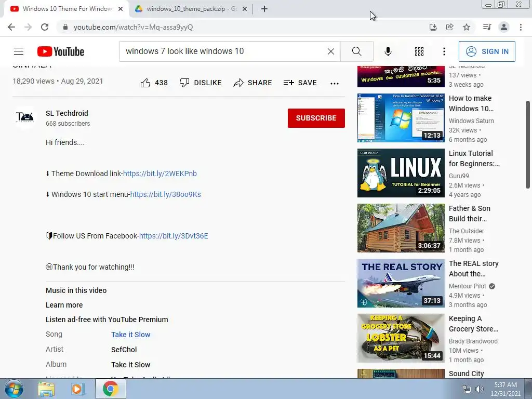
Task: Search with your voice microphone
Action: click(x=388, y=51)
